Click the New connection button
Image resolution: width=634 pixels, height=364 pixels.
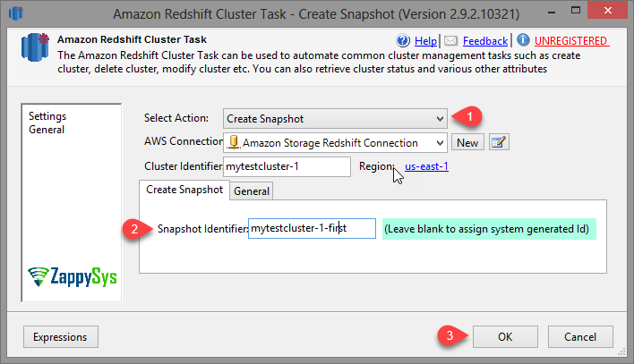(x=467, y=142)
